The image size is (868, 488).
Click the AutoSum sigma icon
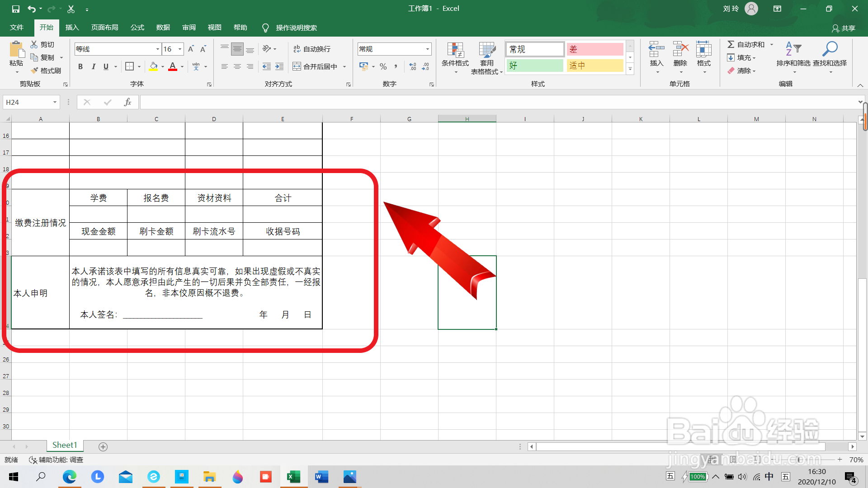point(731,44)
